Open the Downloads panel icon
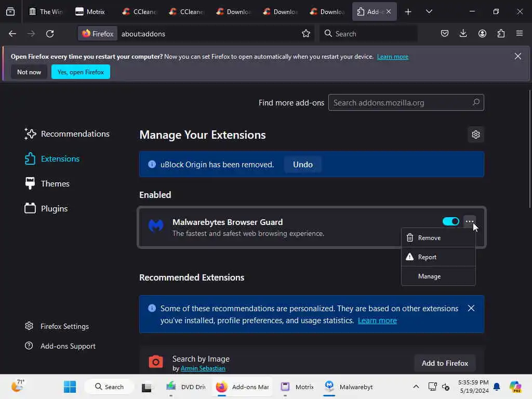Screen dimensions: 532x399 pyautogui.click(x=463, y=34)
